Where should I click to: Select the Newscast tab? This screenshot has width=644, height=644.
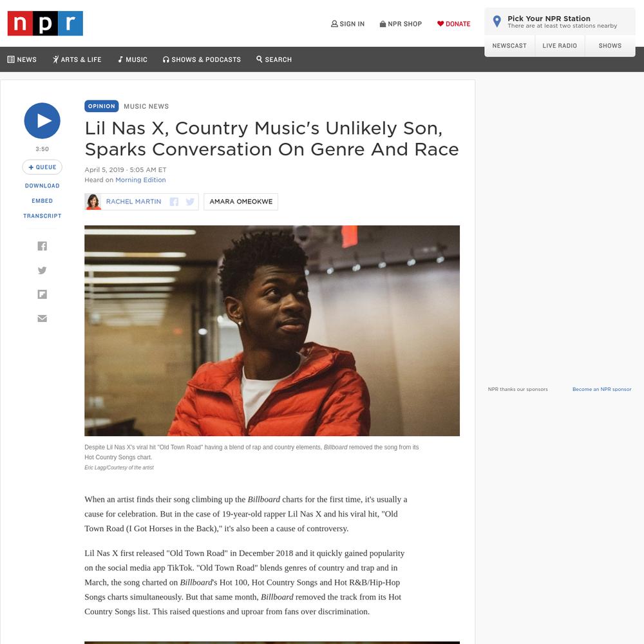click(509, 46)
